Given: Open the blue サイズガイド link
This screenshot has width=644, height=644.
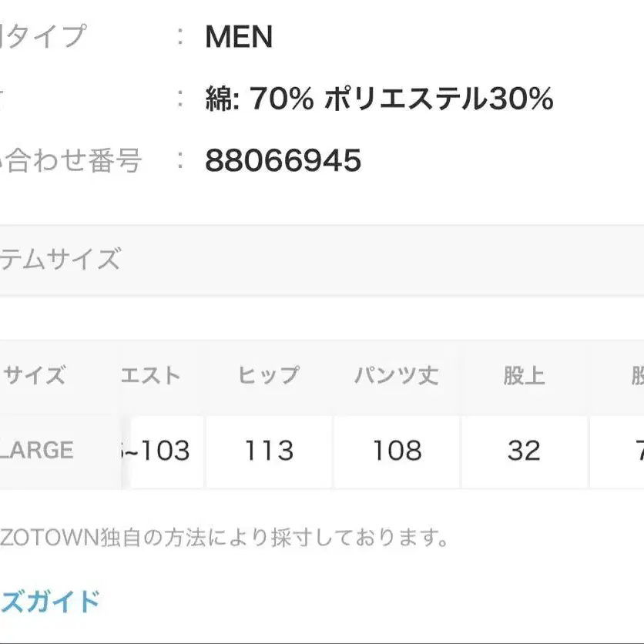Looking at the screenshot, I should pyautogui.click(x=50, y=600).
